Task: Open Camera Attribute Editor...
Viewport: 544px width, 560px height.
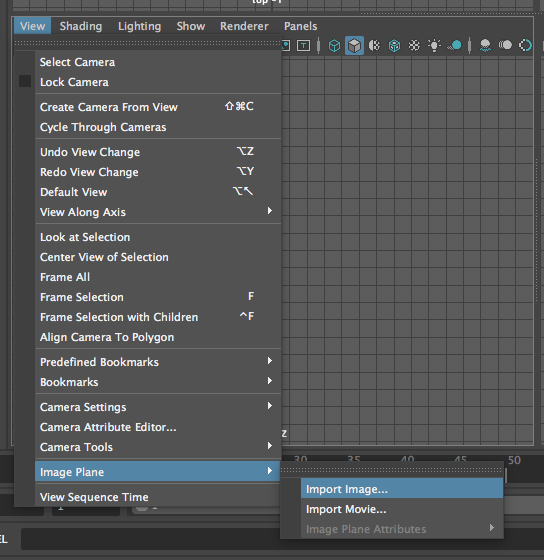Action: pos(158,427)
